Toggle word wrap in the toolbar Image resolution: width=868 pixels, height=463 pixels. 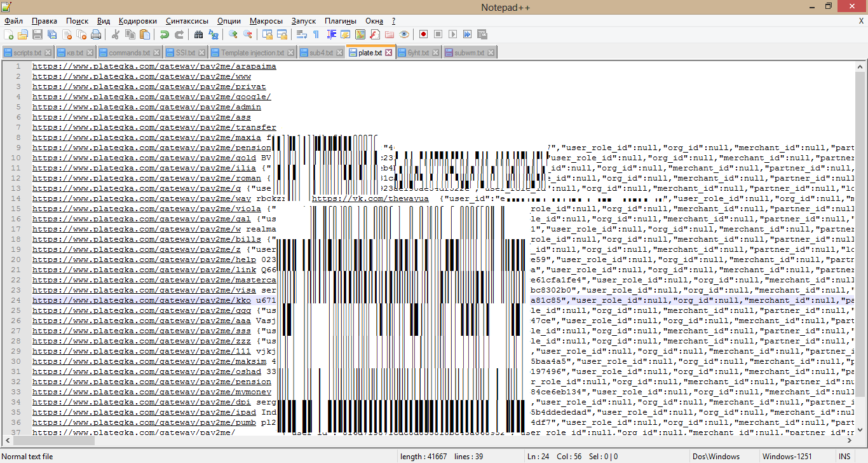(x=302, y=34)
